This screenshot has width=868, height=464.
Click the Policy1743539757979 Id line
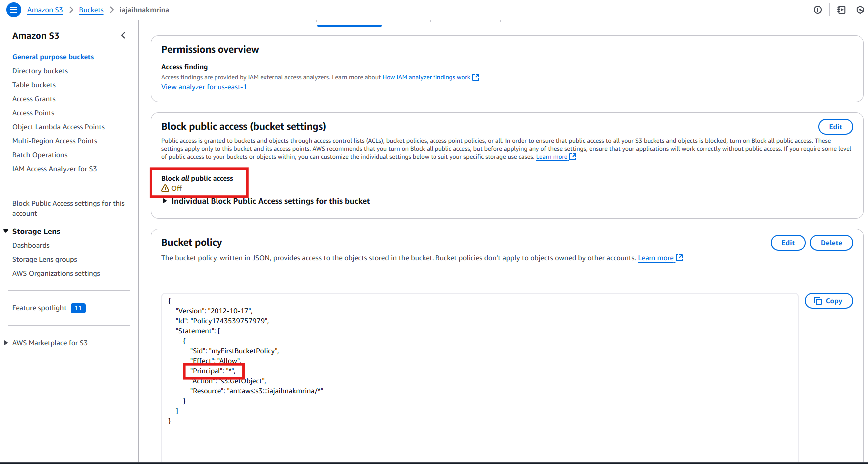click(x=222, y=321)
